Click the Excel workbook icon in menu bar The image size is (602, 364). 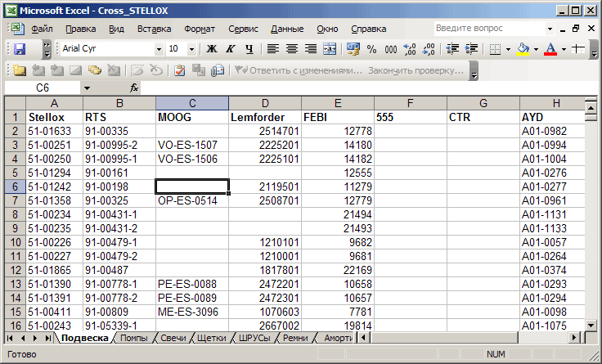coord(17,29)
